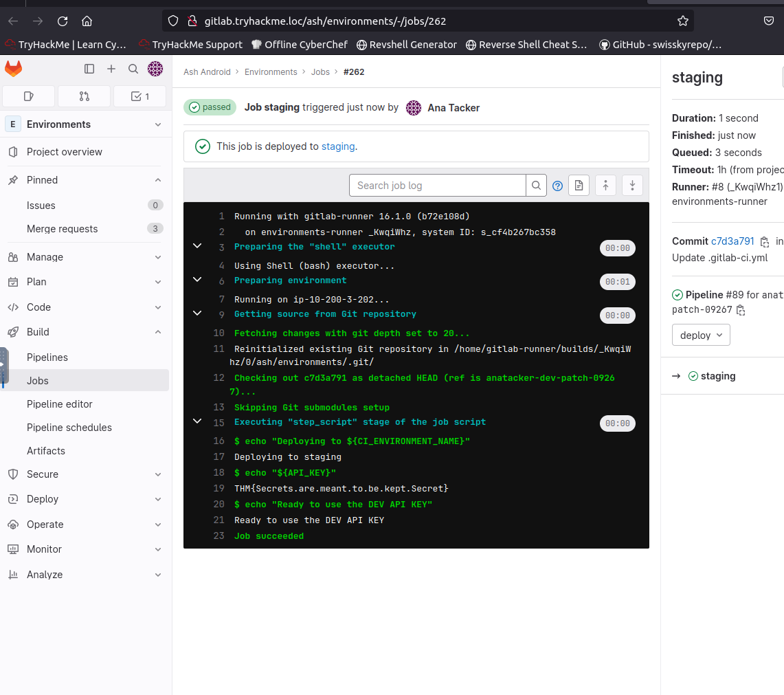Click the GitLab fox logo
This screenshot has height=695, width=784.
pos(14,69)
